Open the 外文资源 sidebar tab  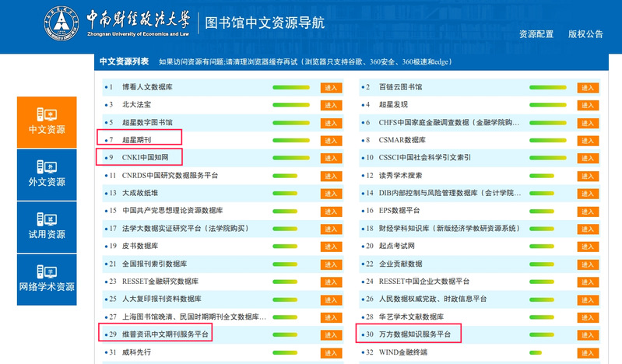point(47,174)
